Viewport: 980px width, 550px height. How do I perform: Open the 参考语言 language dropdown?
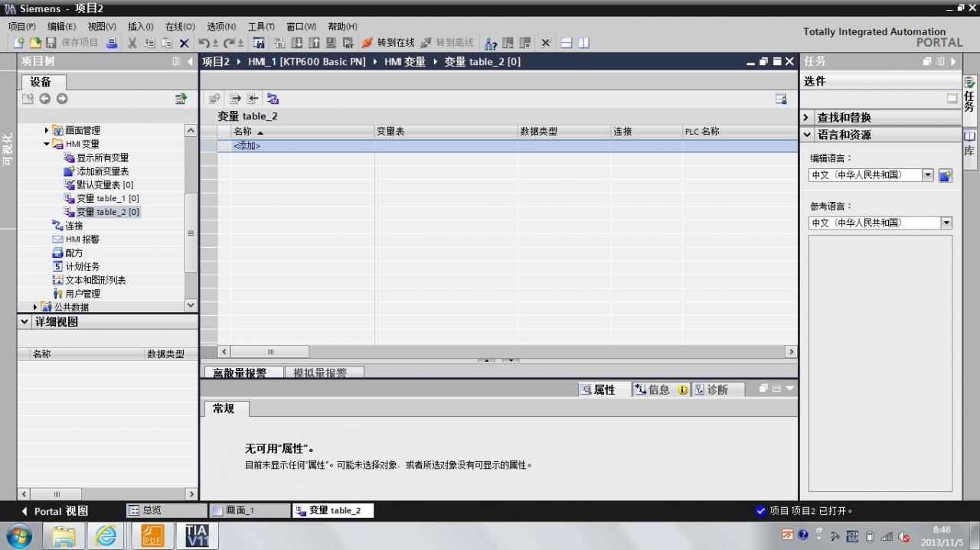(946, 223)
